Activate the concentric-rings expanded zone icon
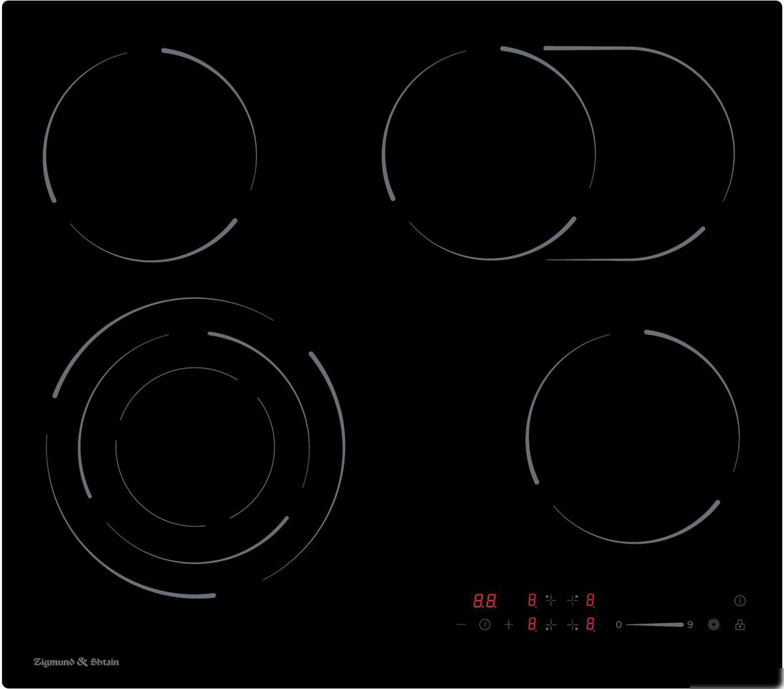 tap(713, 626)
